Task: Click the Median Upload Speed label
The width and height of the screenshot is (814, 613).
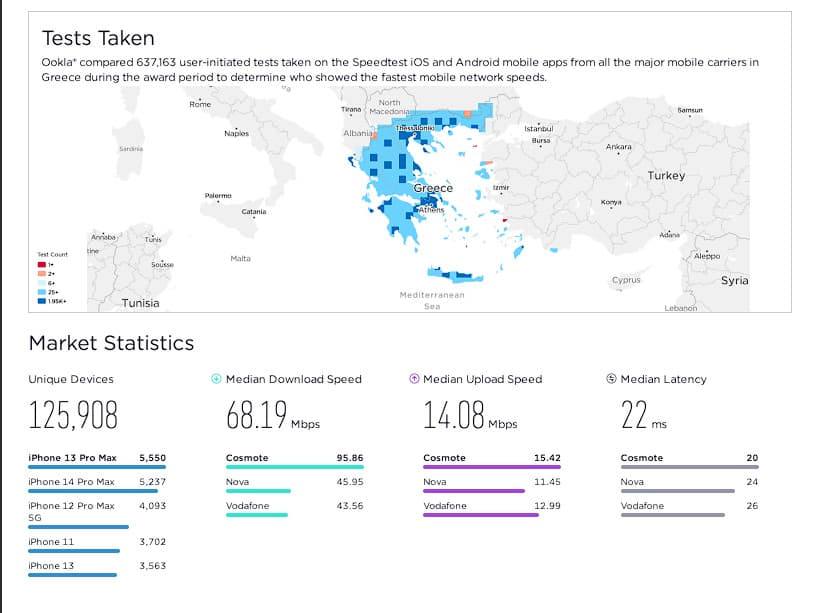Action: pyautogui.click(x=483, y=379)
